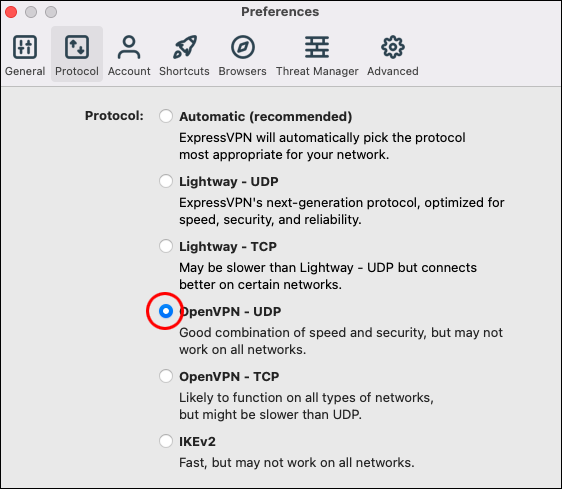The width and height of the screenshot is (562, 489).
Task: Open the Account person icon
Action: point(129,47)
